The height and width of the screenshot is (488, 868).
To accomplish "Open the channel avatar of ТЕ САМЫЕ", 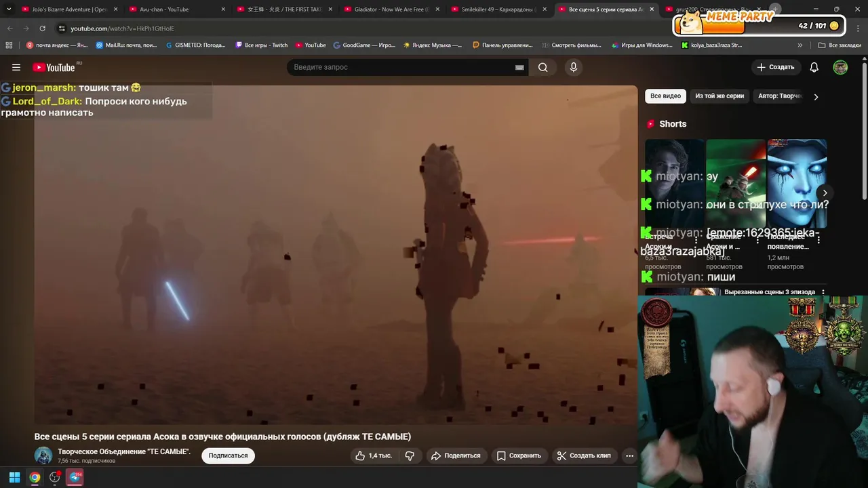I will (x=43, y=455).
